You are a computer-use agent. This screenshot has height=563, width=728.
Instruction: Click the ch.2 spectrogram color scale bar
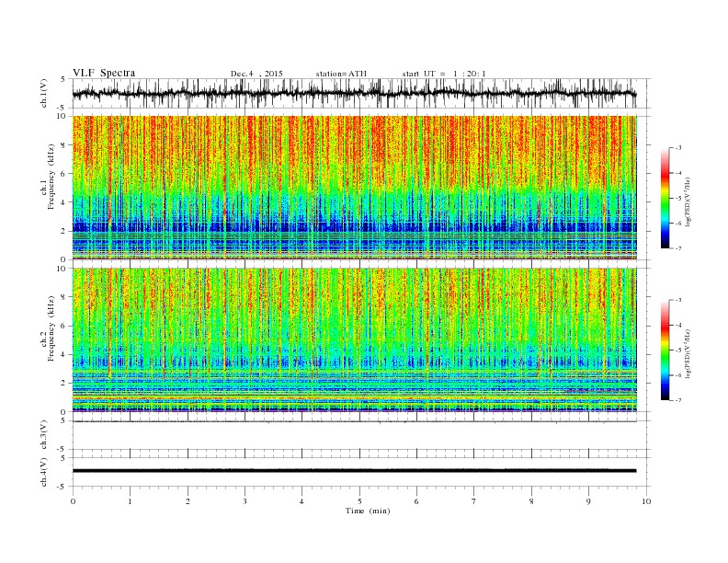665,350
